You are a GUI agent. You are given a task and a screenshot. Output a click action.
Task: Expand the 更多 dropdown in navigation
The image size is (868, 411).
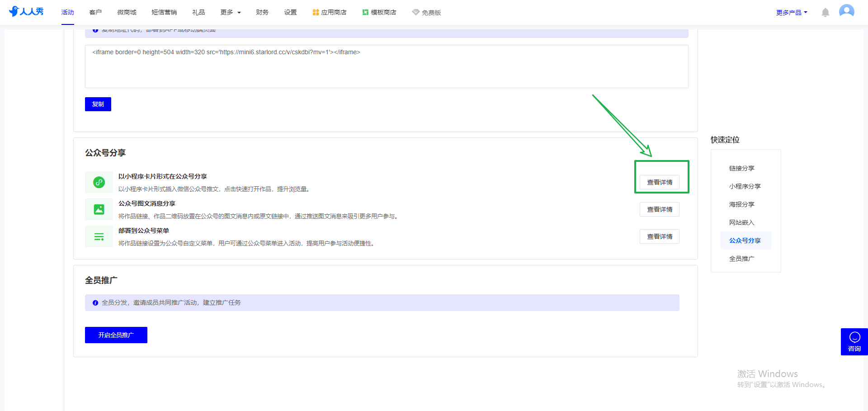(231, 12)
